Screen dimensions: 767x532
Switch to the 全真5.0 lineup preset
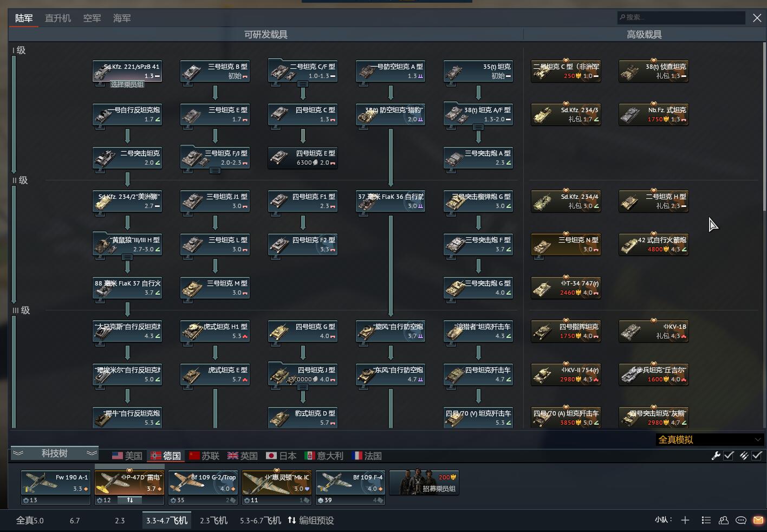point(30,521)
